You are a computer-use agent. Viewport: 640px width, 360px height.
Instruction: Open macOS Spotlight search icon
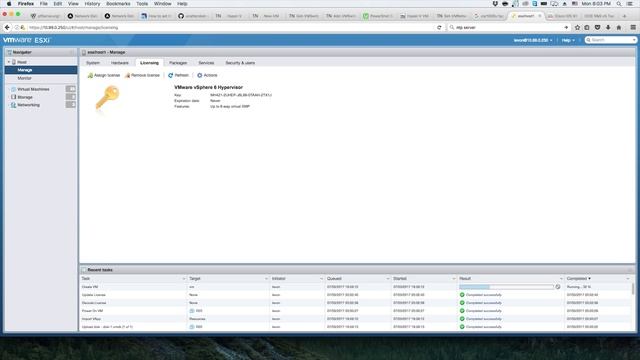(x=619, y=4)
